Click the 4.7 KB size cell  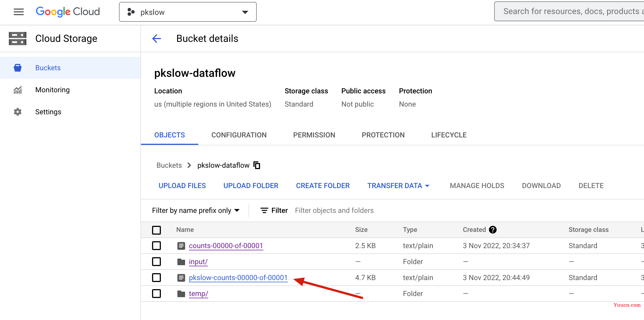(x=365, y=278)
